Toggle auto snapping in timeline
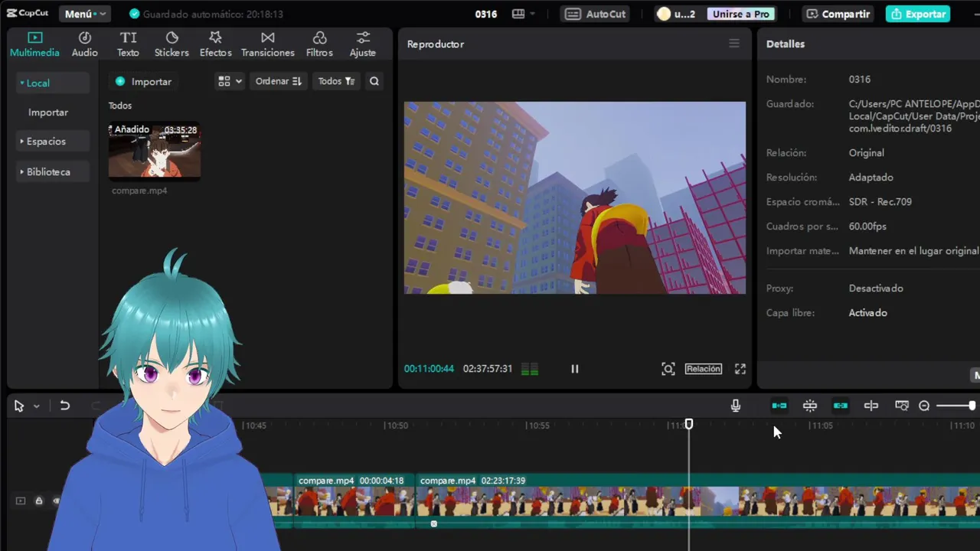This screenshot has height=551, width=980. (810, 406)
